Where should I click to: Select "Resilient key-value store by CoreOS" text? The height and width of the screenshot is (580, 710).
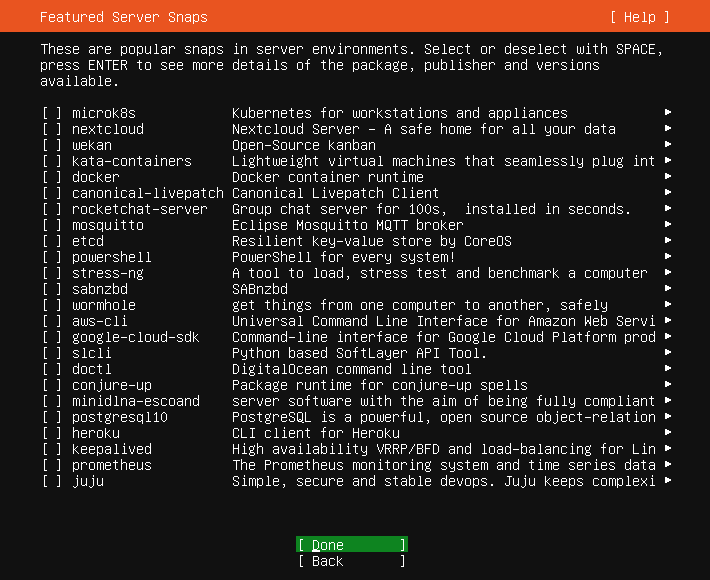[x=372, y=241]
